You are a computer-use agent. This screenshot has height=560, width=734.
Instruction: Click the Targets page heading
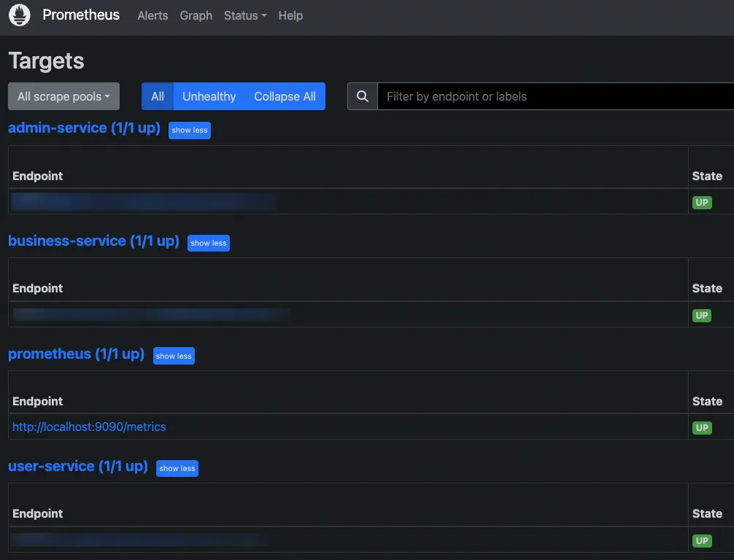47,61
